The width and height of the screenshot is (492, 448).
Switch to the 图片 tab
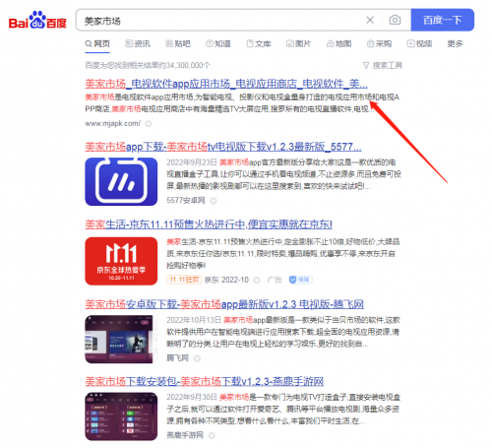coord(298,43)
